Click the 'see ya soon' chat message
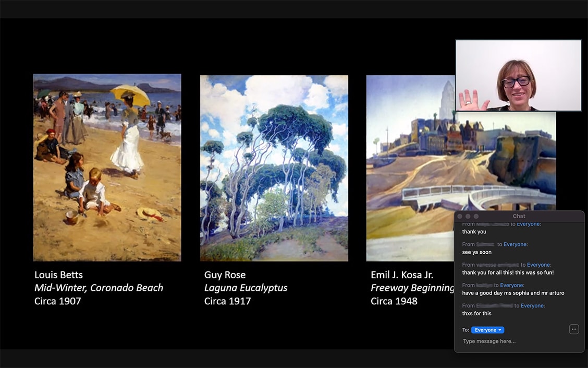588x368 pixels. 476,252
